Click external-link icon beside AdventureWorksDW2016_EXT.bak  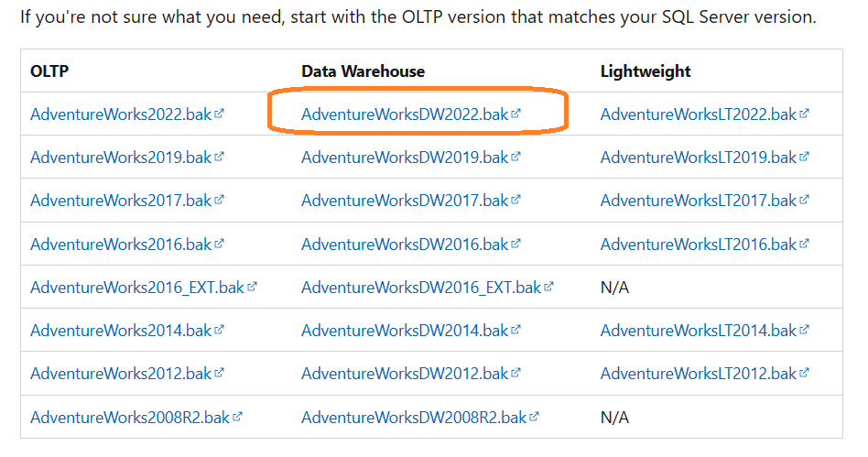549,287
